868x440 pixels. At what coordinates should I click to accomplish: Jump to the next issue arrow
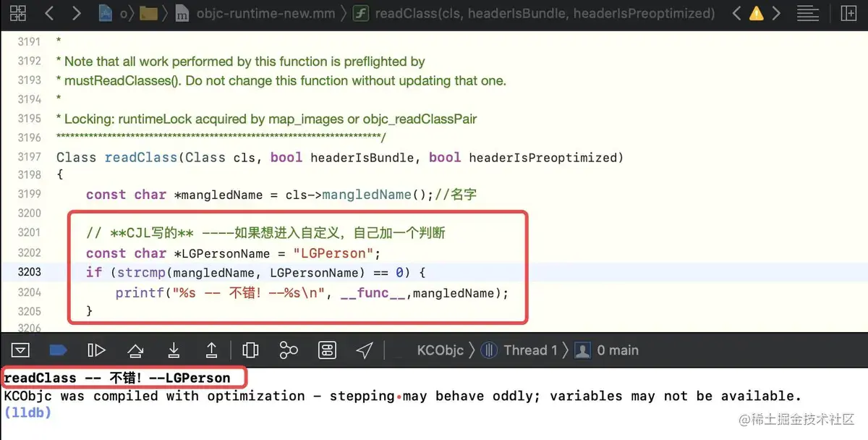776,13
